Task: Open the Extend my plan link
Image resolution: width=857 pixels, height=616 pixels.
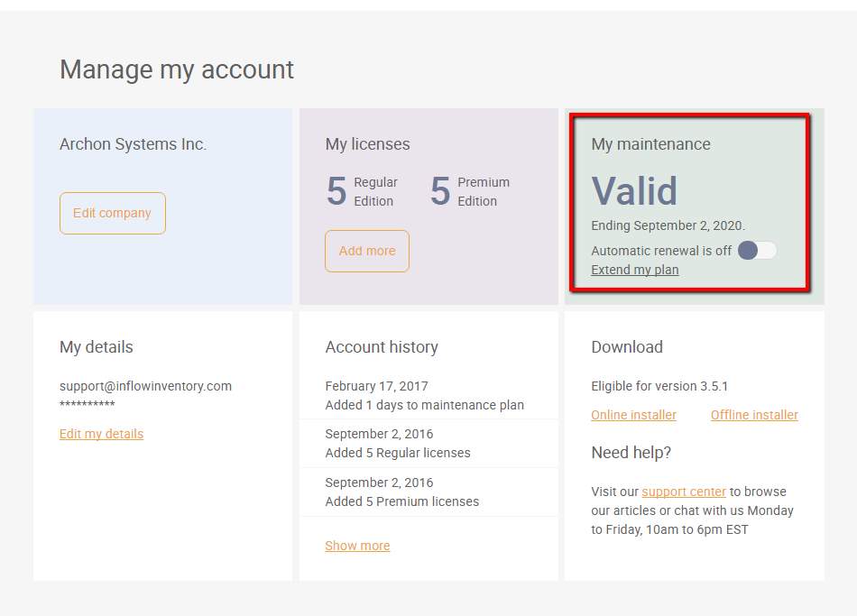Action: click(x=635, y=270)
